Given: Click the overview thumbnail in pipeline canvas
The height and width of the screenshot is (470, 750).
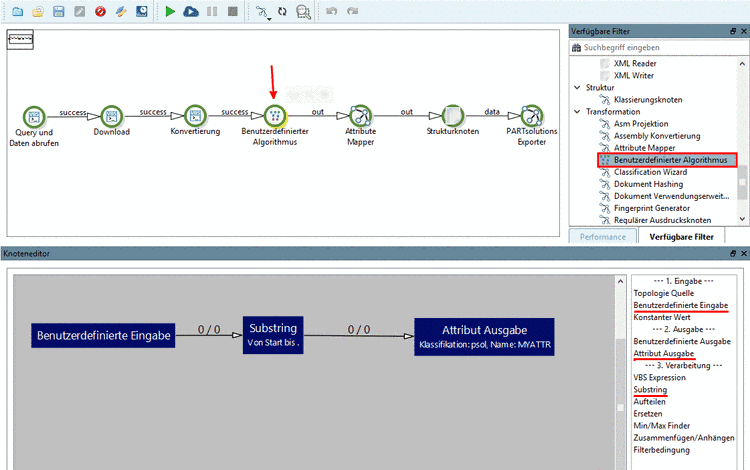Looking at the screenshot, I should 20,39.
